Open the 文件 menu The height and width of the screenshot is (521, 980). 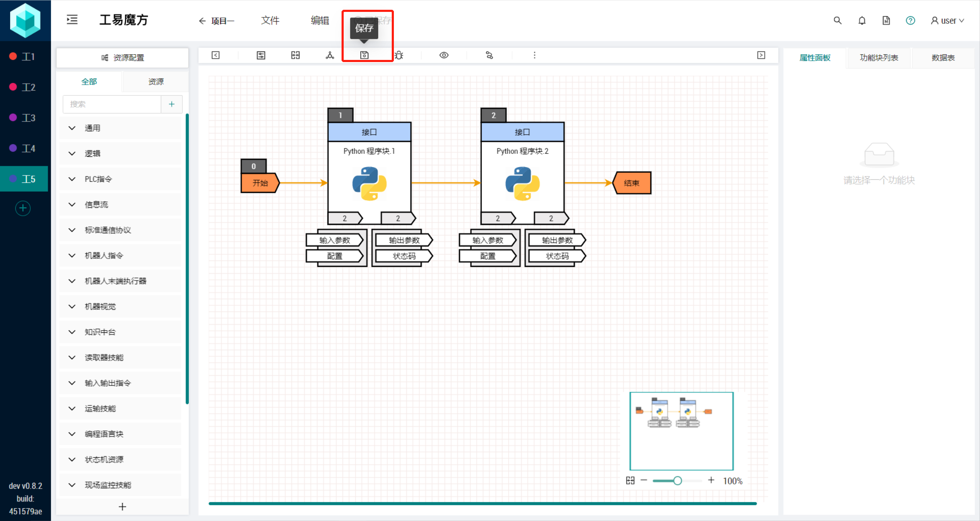[x=270, y=20]
